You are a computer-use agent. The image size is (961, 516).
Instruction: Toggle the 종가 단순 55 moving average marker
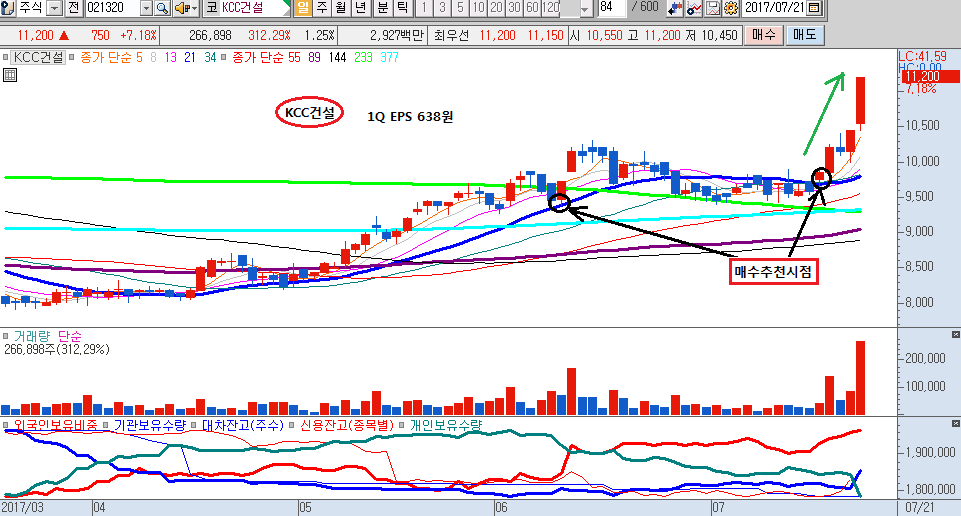(x=224, y=58)
